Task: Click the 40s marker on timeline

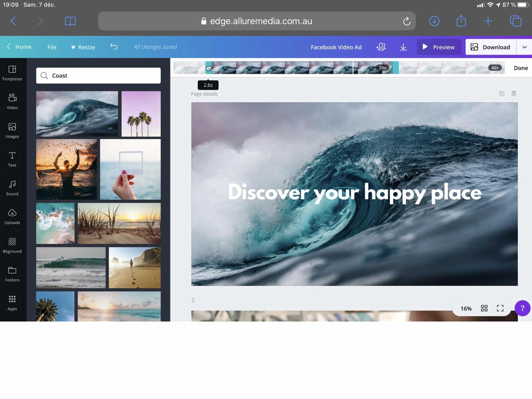Action: tap(495, 68)
